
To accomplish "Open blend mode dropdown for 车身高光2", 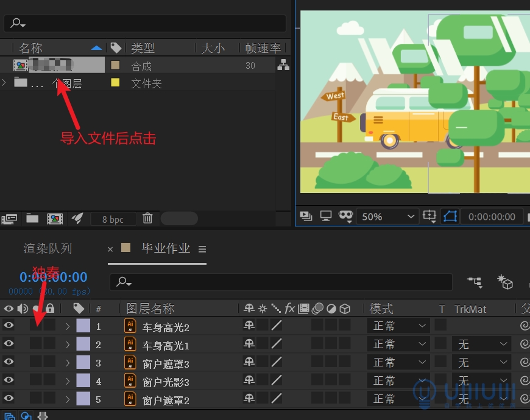I will (398, 326).
